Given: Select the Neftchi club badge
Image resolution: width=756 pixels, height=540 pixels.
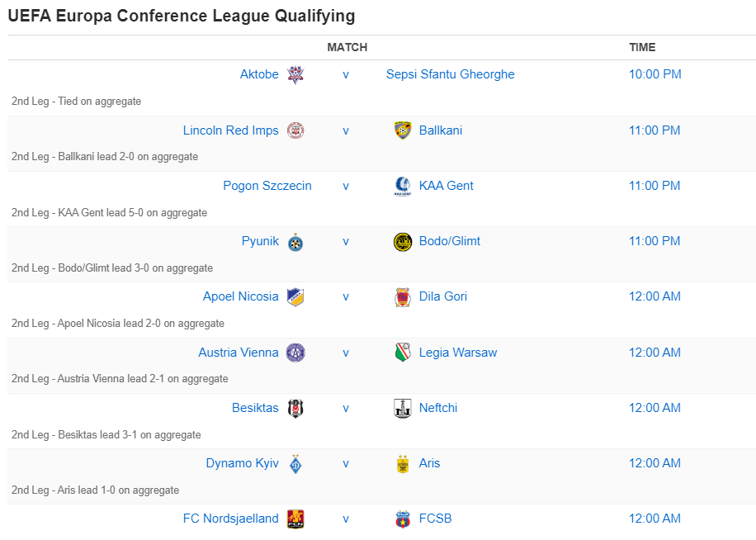Looking at the screenshot, I should (403, 408).
